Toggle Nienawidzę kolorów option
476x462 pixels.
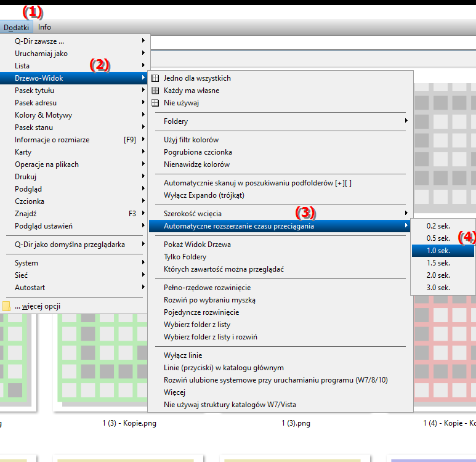(280, 164)
